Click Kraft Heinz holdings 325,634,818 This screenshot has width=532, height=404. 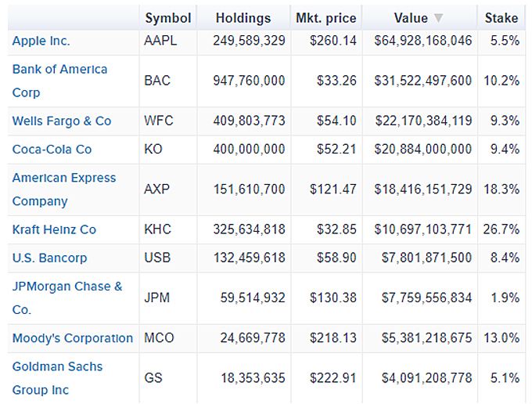(x=249, y=229)
